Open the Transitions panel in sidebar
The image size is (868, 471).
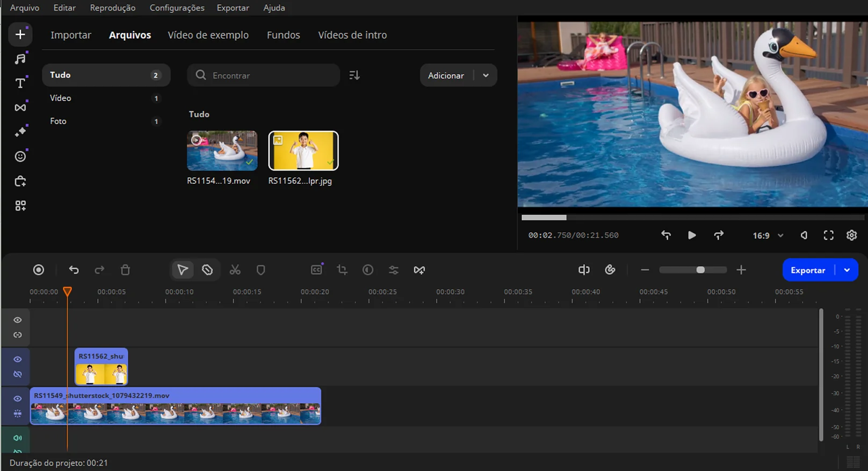pos(20,108)
